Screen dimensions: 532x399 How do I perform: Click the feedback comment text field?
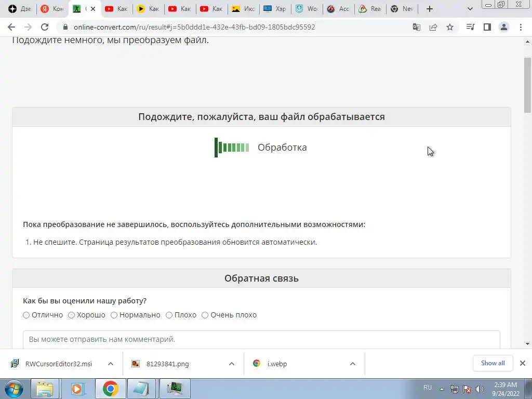[x=261, y=340]
